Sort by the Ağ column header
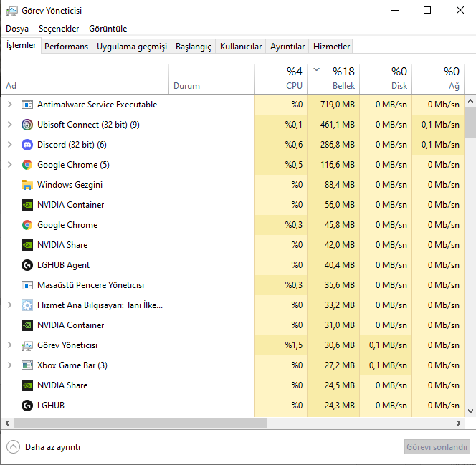 click(438, 79)
